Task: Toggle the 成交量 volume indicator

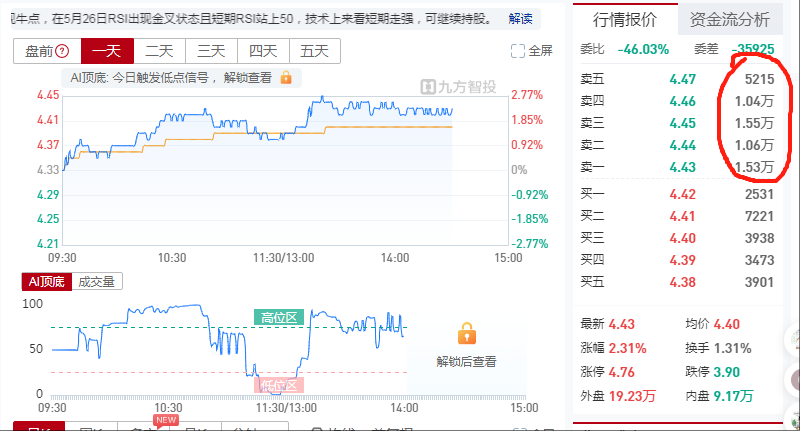Action: (x=97, y=282)
